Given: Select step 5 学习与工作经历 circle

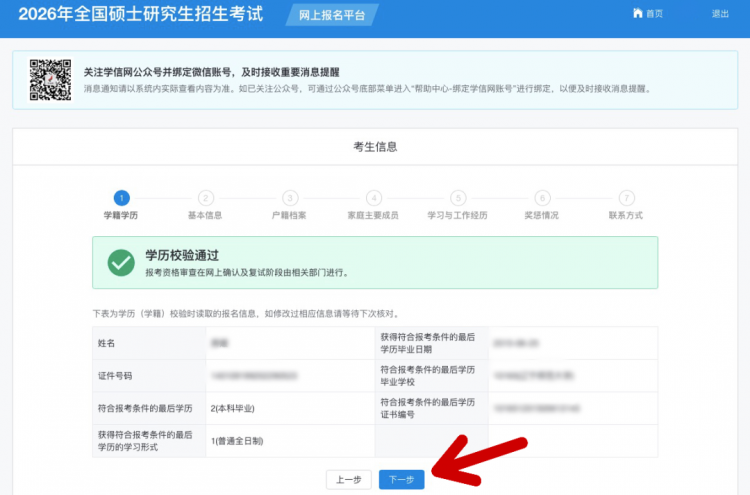Looking at the screenshot, I should click(458, 198).
